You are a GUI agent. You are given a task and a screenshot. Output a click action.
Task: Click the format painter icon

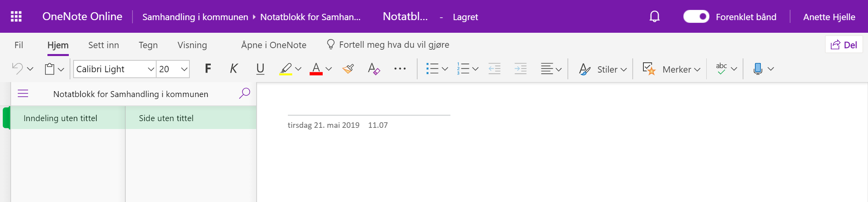348,69
